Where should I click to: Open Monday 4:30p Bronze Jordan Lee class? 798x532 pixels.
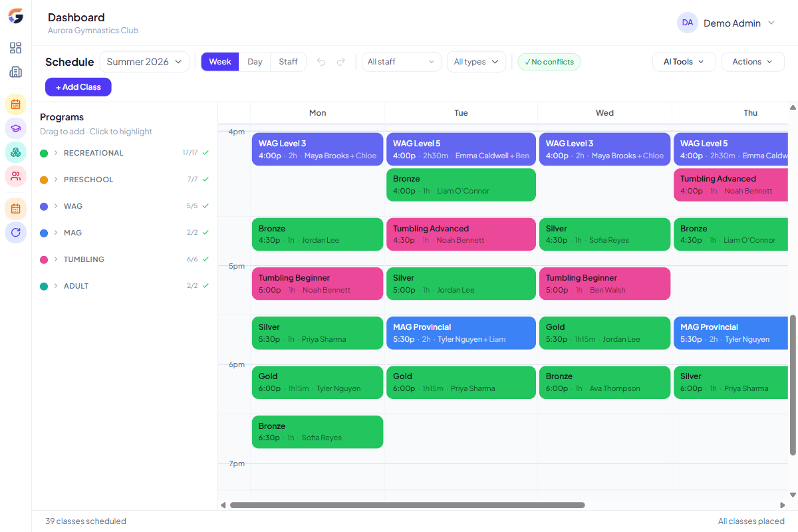(317, 234)
